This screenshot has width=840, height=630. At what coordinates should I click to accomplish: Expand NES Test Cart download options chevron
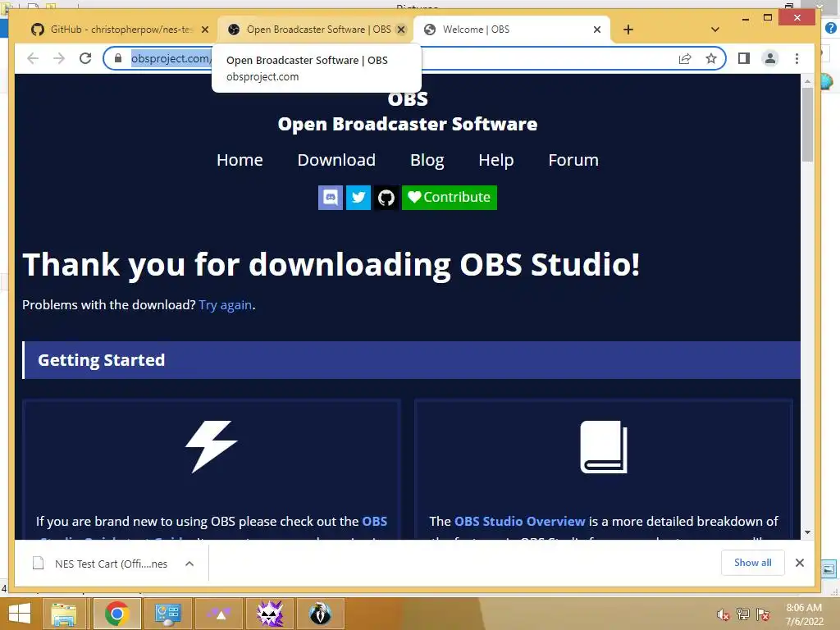[x=189, y=564]
